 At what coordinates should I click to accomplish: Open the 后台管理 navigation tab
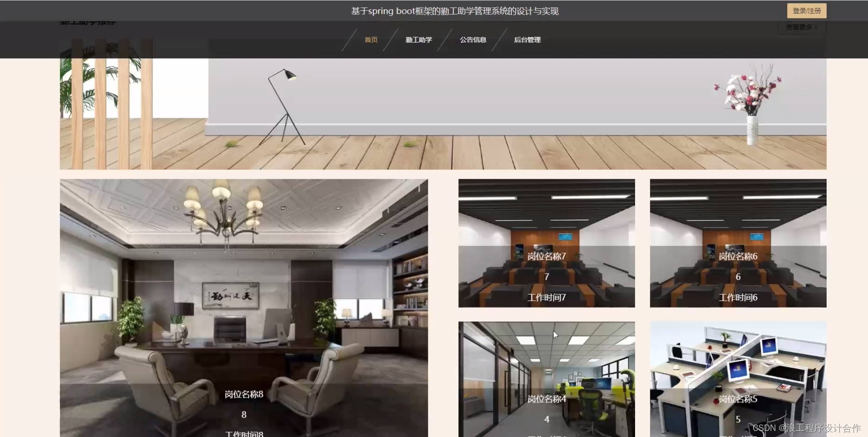click(527, 40)
